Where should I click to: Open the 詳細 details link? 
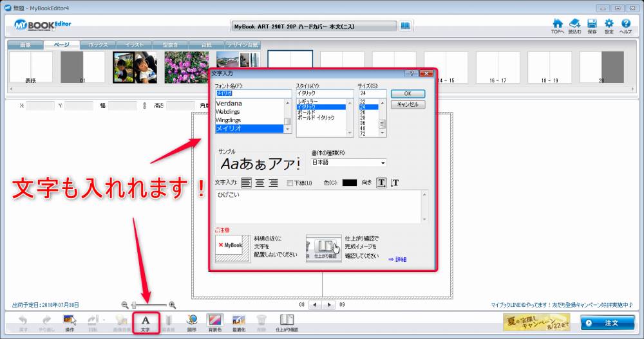397,259
